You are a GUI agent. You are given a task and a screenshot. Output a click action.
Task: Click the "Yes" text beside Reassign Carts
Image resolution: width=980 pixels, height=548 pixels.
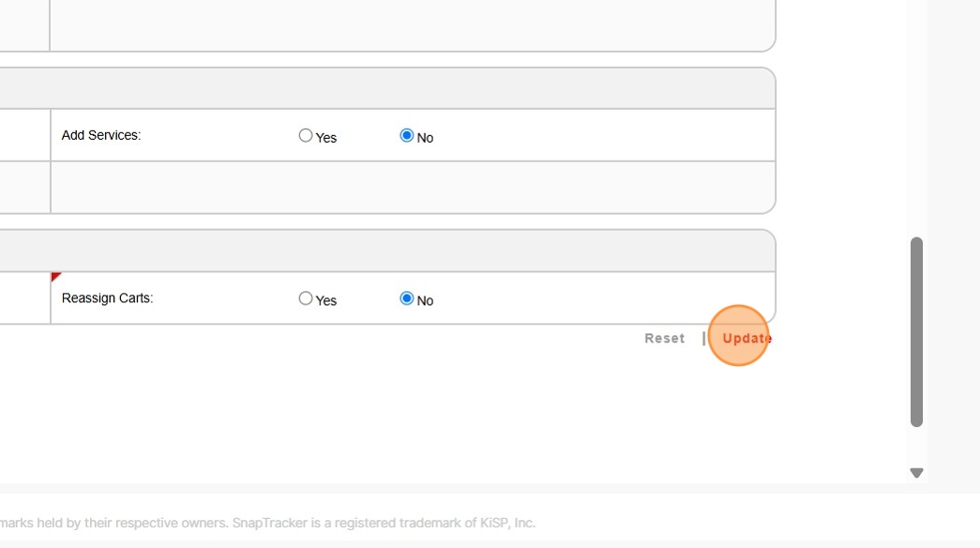click(326, 301)
